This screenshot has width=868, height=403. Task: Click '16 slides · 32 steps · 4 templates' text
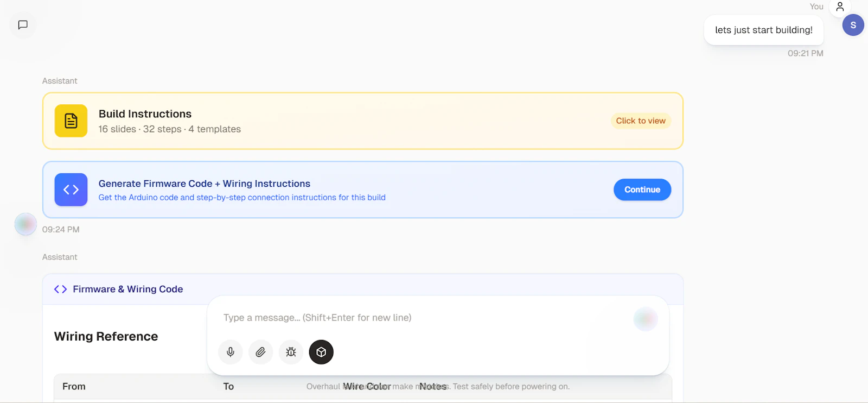pyautogui.click(x=169, y=129)
